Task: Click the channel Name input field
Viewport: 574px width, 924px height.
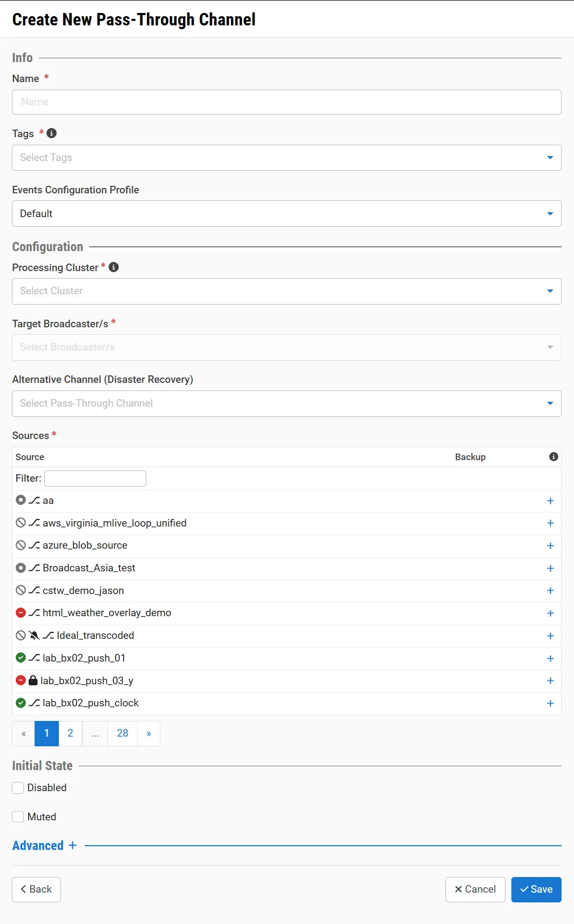Action: tap(287, 102)
